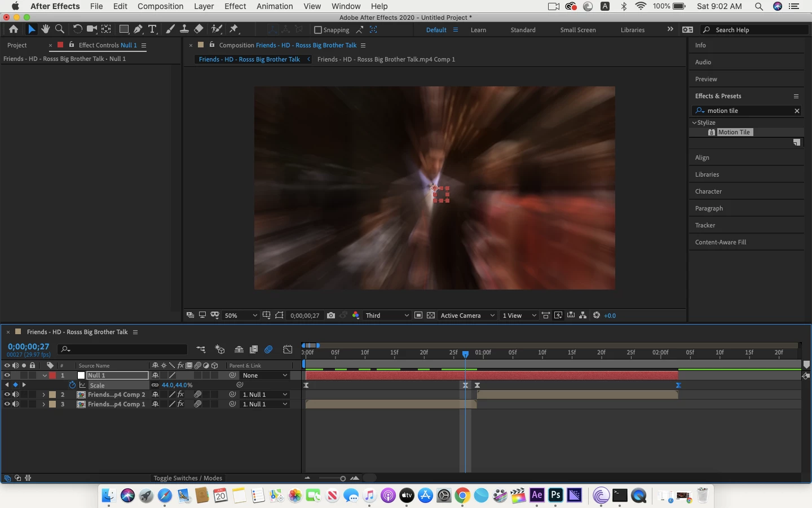Collapse the Null 1 layer properties
This screenshot has width=812, height=508.
(44, 375)
